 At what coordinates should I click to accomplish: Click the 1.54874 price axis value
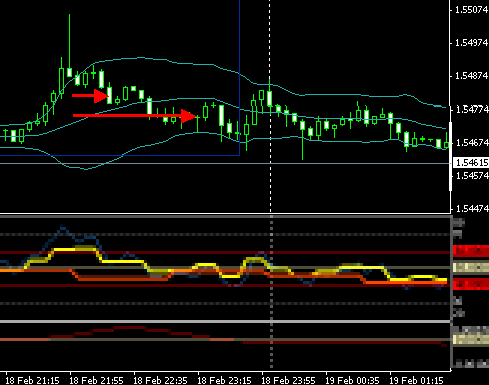pos(471,76)
